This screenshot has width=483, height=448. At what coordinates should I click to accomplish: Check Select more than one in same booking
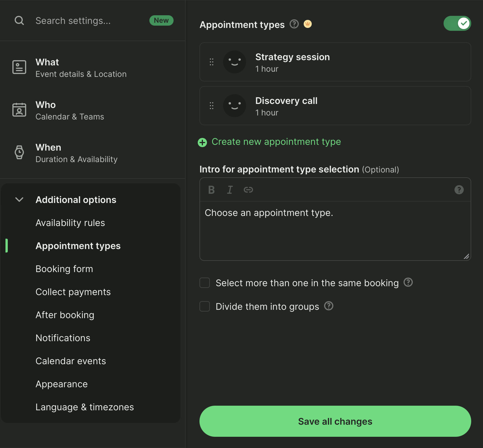coord(205,283)
